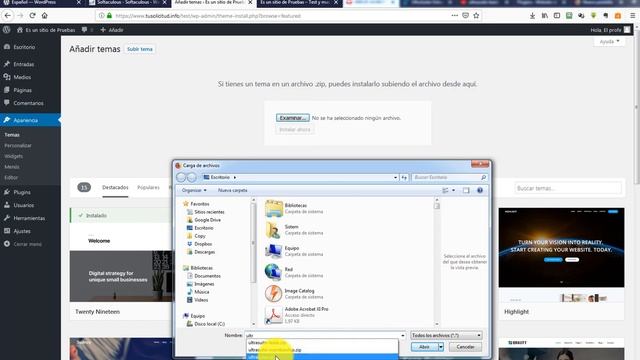Switch to the Destacados themes tab
The image size is (640, 360).
pyautogui.click(x=115, y=187)
